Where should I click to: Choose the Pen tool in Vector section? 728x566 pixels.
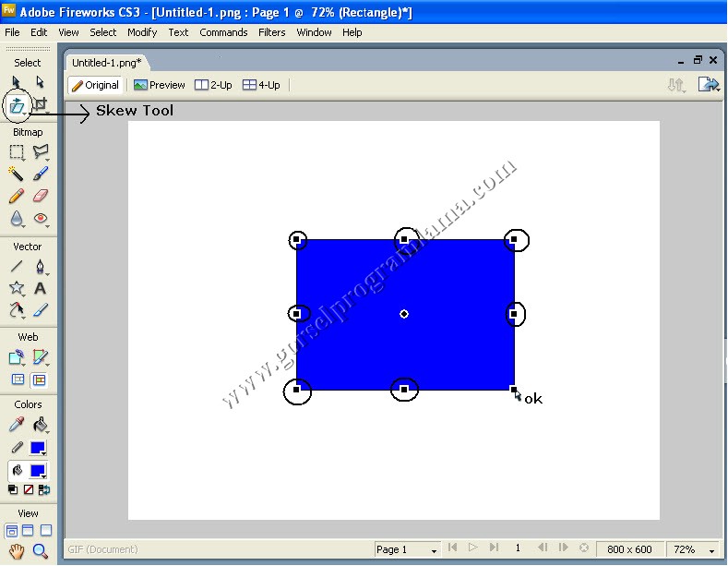[40, 266]
